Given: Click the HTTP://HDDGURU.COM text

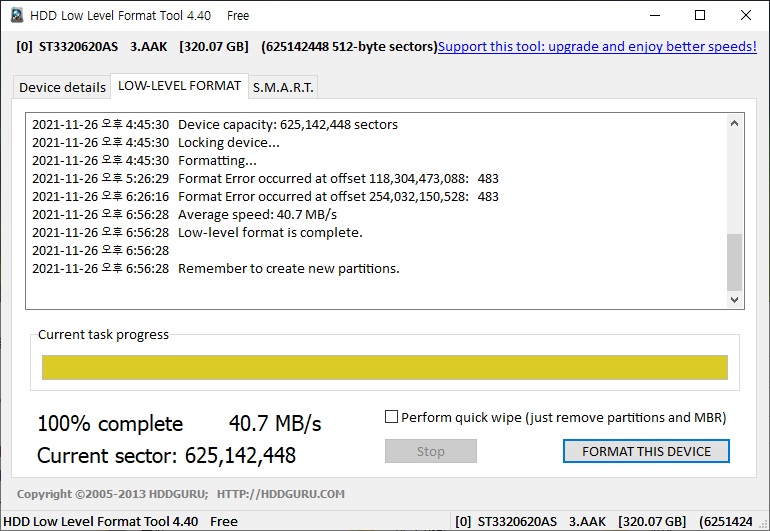Looking at the screenshot, I should pos(281,494).
